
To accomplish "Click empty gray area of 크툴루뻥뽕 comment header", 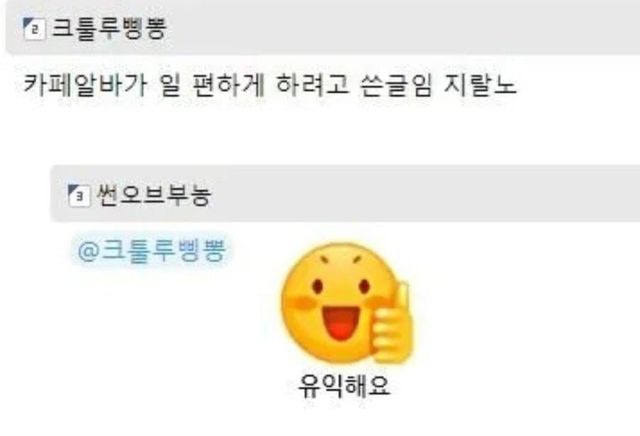I will tap(400, 29).
